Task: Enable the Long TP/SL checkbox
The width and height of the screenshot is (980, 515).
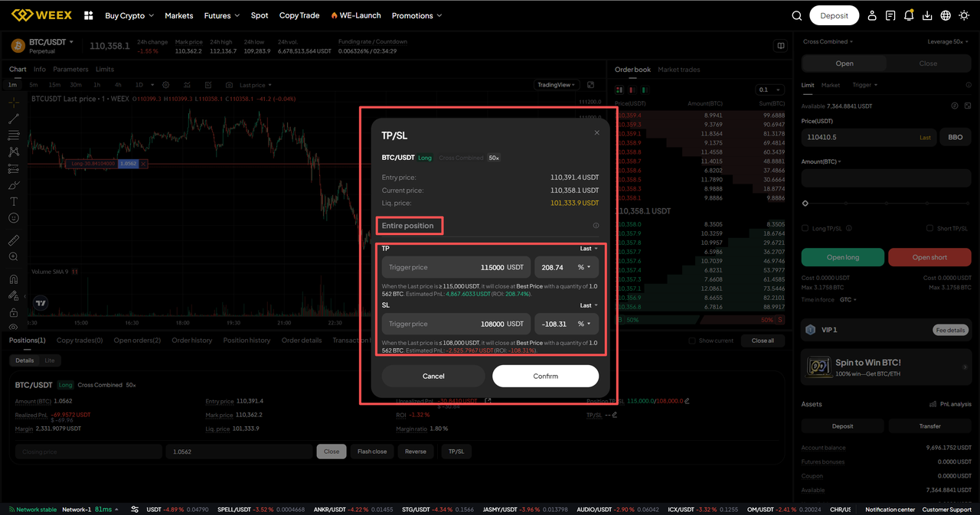Action: [x=805, y=228]
